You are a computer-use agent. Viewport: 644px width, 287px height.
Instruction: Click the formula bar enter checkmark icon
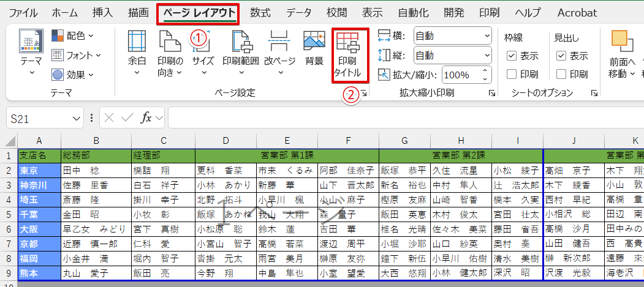[127, 118]
